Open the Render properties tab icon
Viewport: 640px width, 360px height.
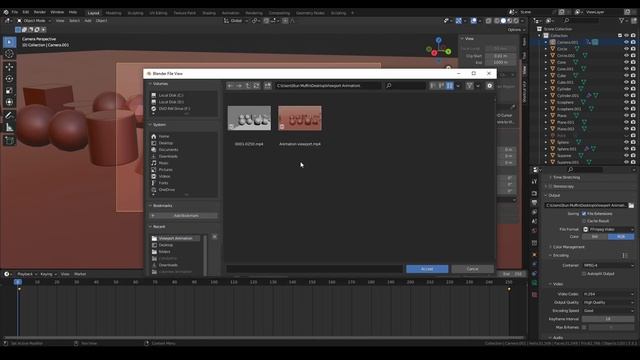click(534, 193)
